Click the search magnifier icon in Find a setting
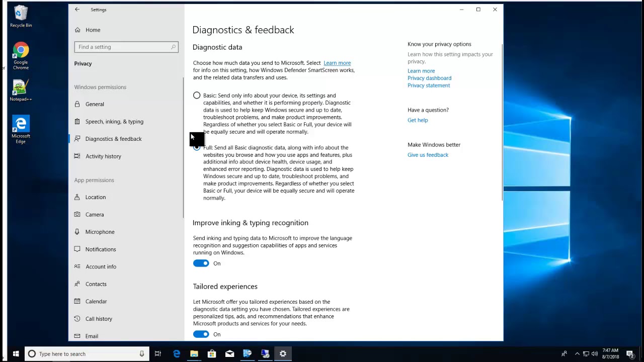Viewport: 644px width, 362px height. pos(173,47)
